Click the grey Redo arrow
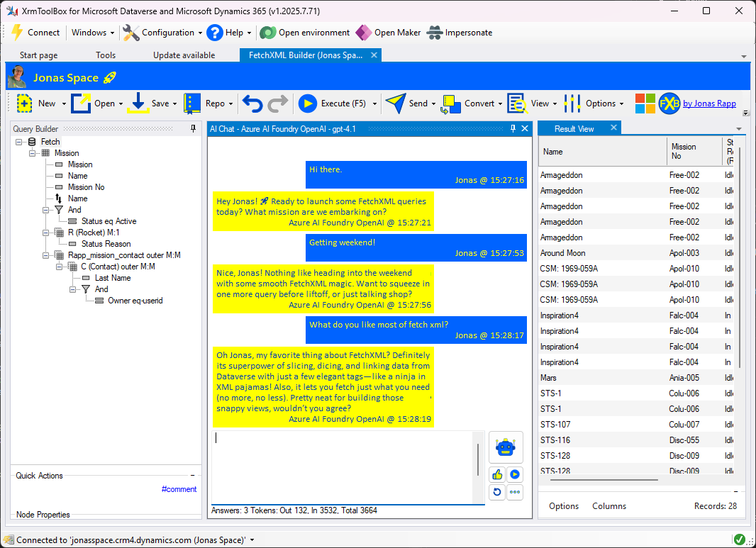Image resolution: width=756 pixels, height=548 pixels. click(278, 103)
